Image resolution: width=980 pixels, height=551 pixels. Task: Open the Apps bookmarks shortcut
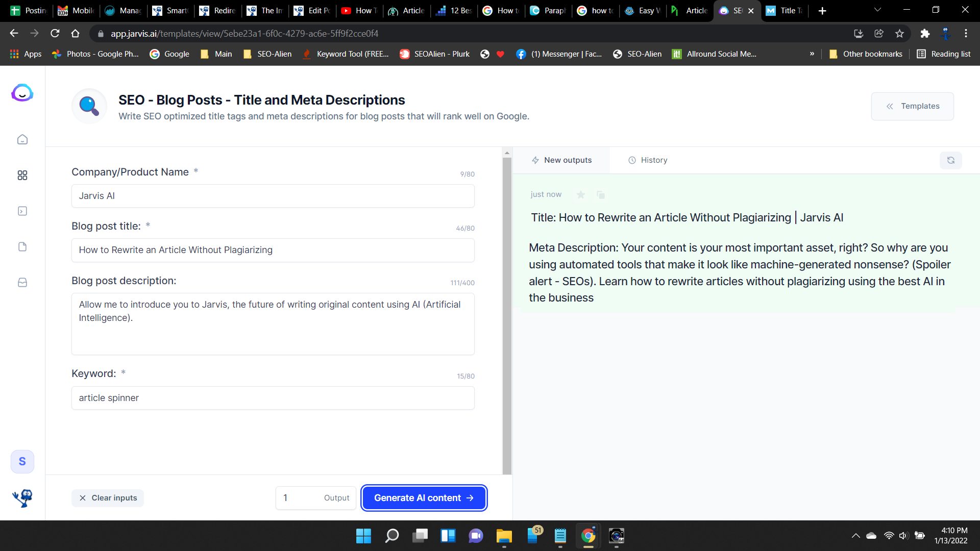(26, 54)
